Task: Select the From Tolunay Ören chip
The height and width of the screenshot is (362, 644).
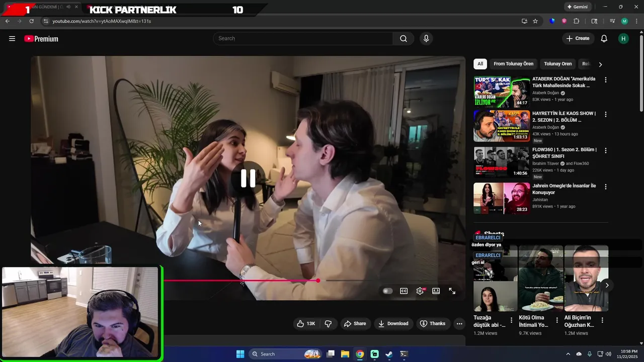Action: [x=514, y=64]
